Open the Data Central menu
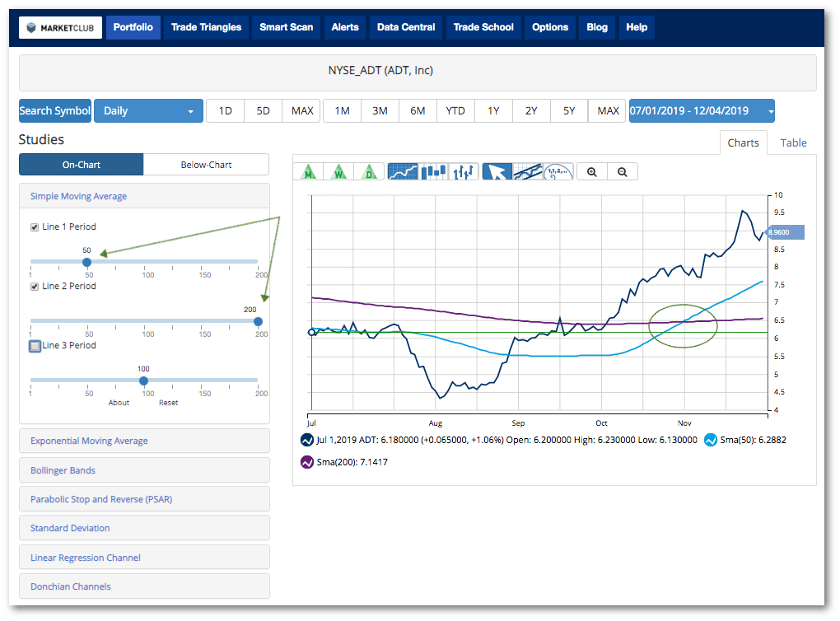840x621 pixels. coord(406,27)
